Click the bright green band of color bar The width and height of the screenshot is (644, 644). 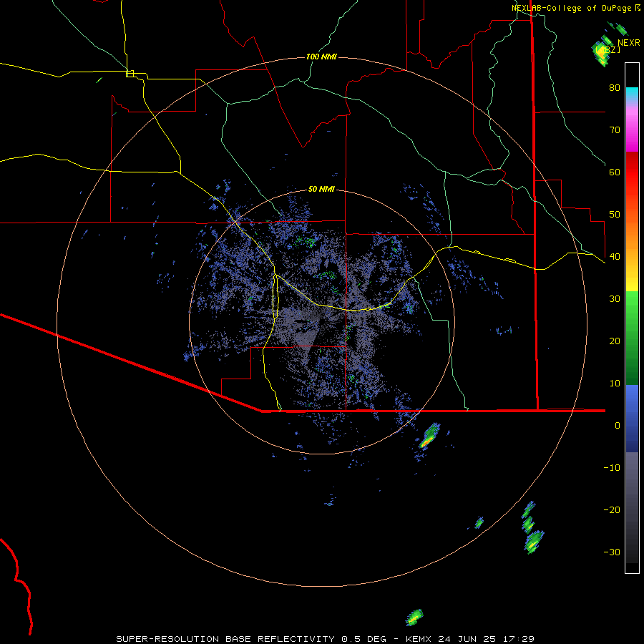pyautogui.click(x=632, y=306)
